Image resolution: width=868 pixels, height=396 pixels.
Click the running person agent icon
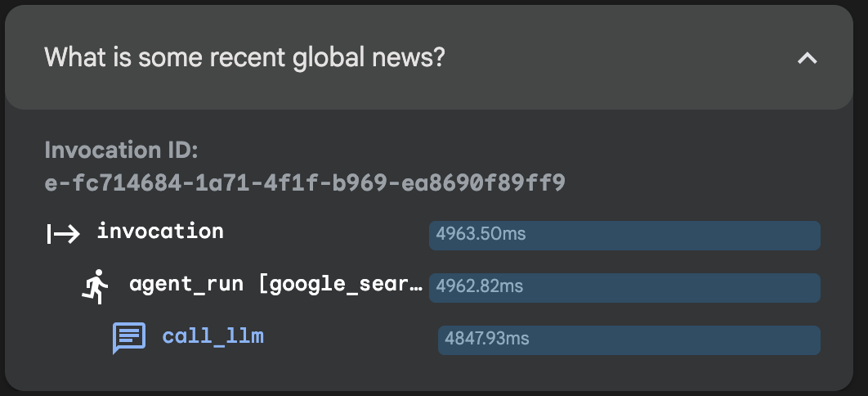click(96, 287)
